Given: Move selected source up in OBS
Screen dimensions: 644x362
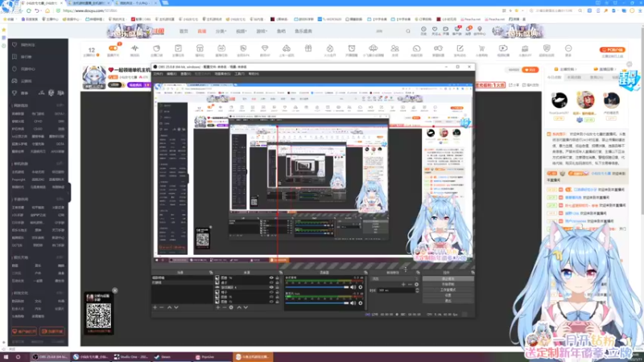Looking at the screenshot, I should [239, 307].
